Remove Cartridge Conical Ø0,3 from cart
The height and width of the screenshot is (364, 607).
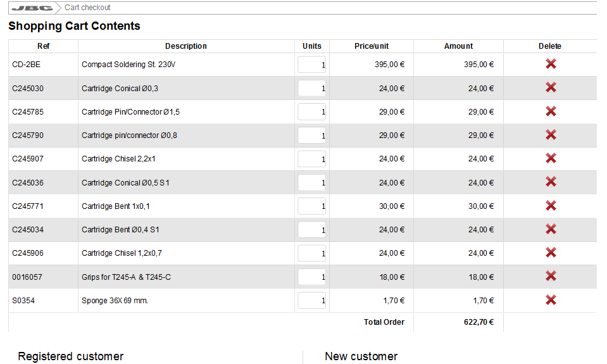coord(551,87)
